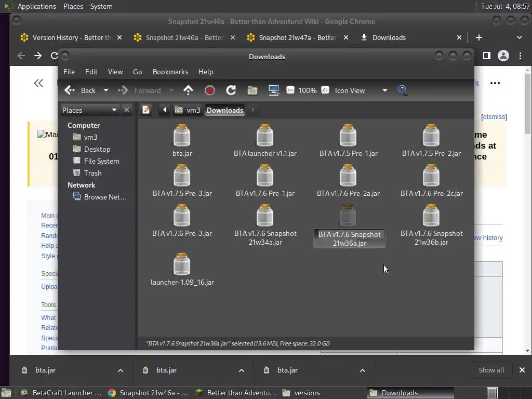The height and width of the screenshot is (399, 532).
Task: Switch to versions folder in taskbar
Action: tap(301, 393)
